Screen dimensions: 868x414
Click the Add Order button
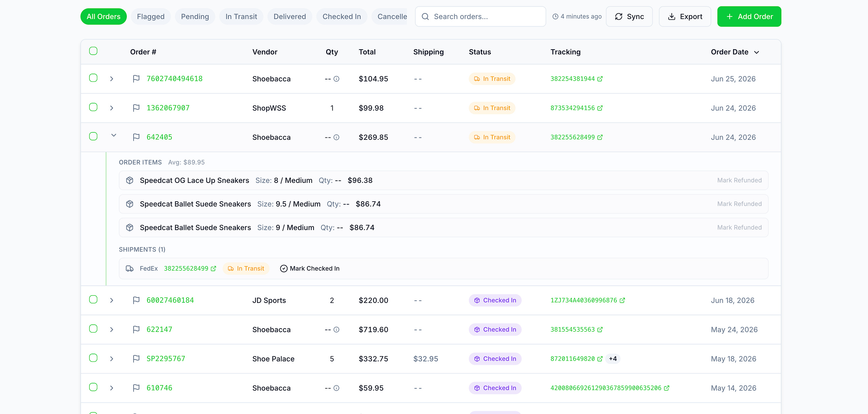click(749, 16)
